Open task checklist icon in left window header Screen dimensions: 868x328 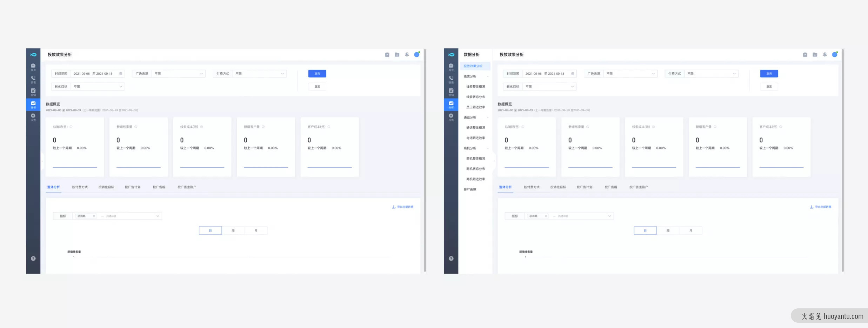tap(387, 55)
